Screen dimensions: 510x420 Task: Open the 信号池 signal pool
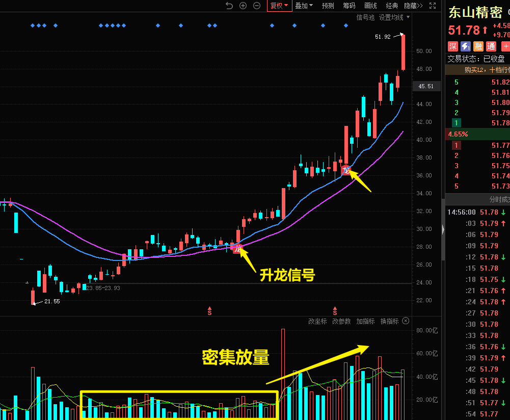(365, 17)
